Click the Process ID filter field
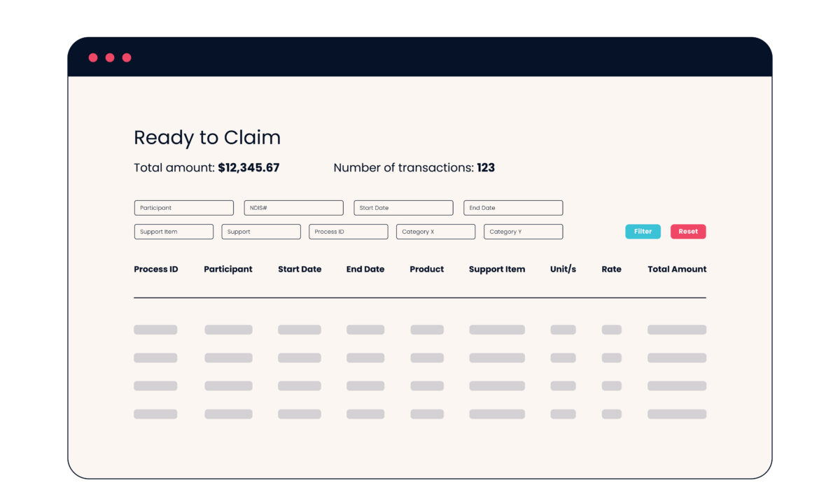This screenshot has height=504, width=840. pos(348,231)
